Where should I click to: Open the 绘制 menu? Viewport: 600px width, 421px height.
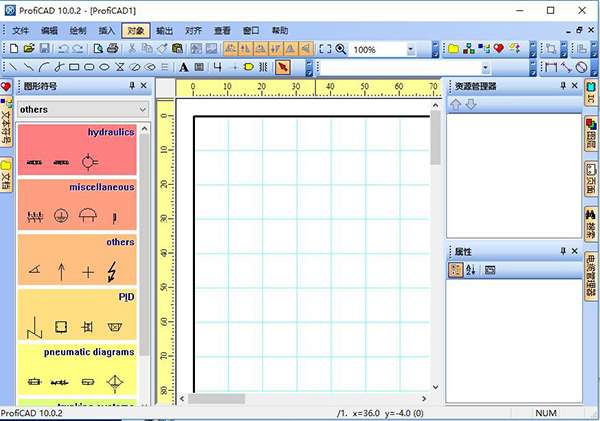pos(78,31)
